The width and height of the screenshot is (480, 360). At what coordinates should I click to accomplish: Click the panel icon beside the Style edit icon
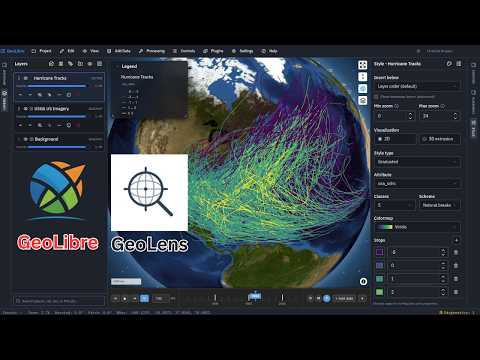[x=459, y=64]
